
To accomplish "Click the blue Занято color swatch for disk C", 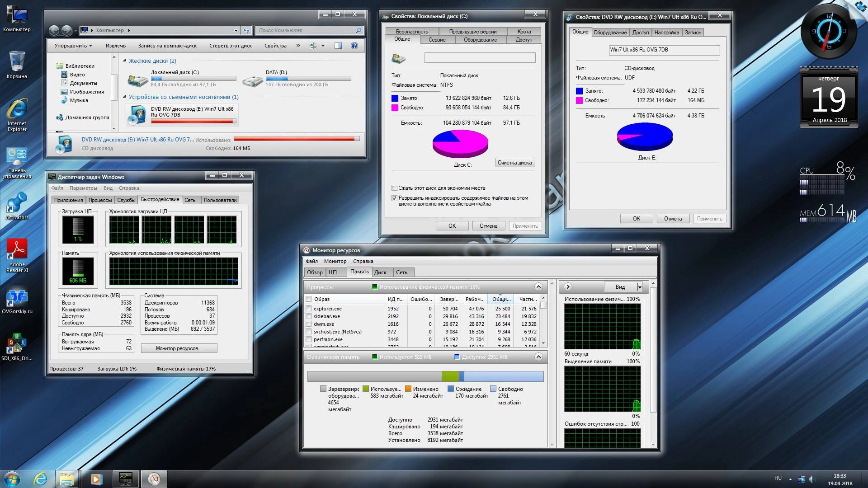I will [x=395, y=98].
